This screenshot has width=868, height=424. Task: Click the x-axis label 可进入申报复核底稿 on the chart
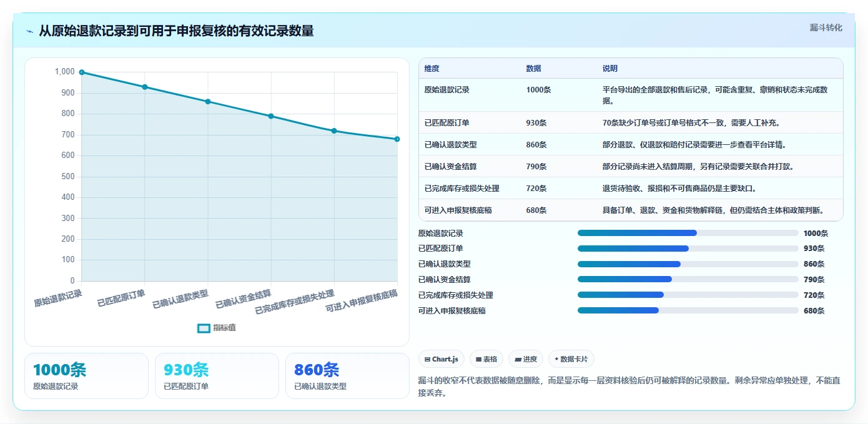click(x=362, y=300)
